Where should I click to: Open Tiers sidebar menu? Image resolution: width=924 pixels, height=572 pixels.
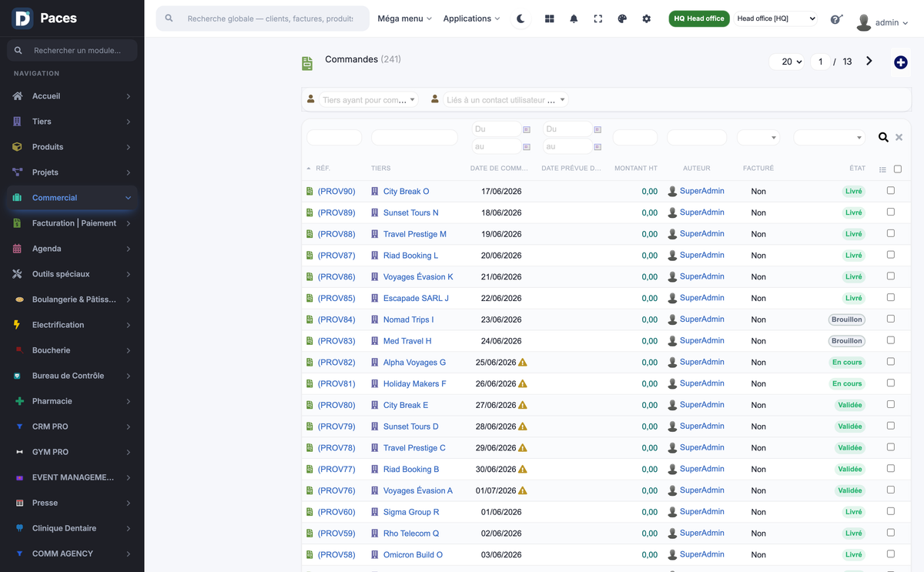point(72,122)
